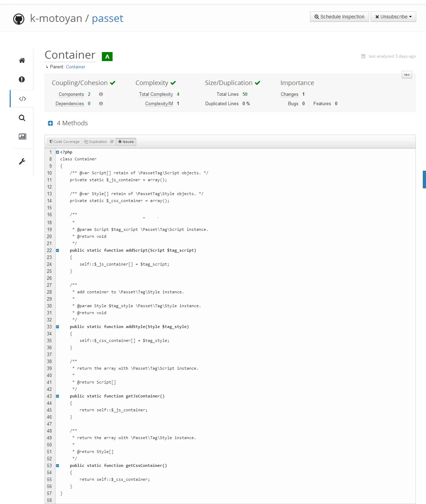The width and height of the screenshot is (426, 504).
Task: Click the info icon next to Components
Action: click(x=101, y=94)
